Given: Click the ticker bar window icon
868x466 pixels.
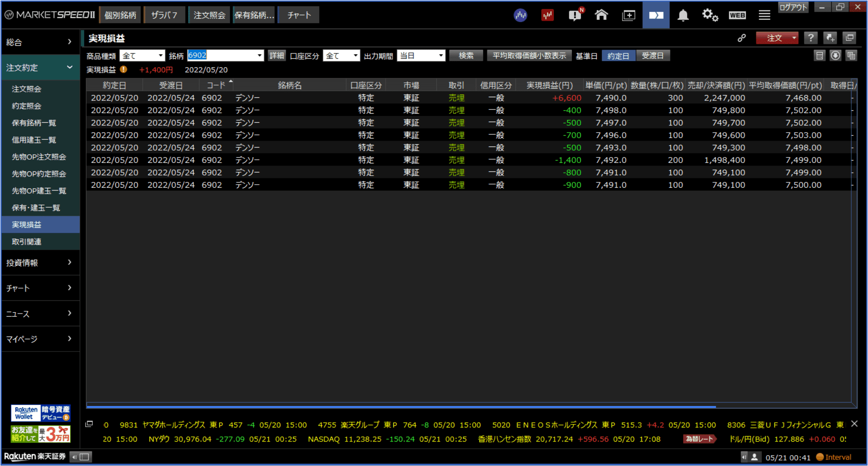Looking at the screenshot, I should click(89, 424).
